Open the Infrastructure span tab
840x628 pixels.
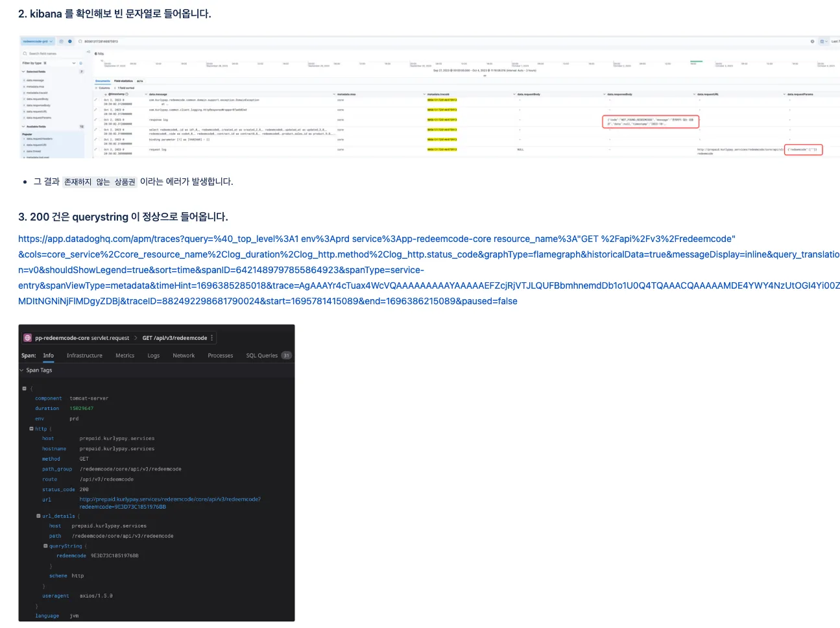[x=84, y=356]
